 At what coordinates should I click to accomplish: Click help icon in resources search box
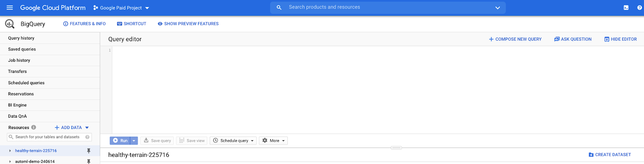point(87,137)
